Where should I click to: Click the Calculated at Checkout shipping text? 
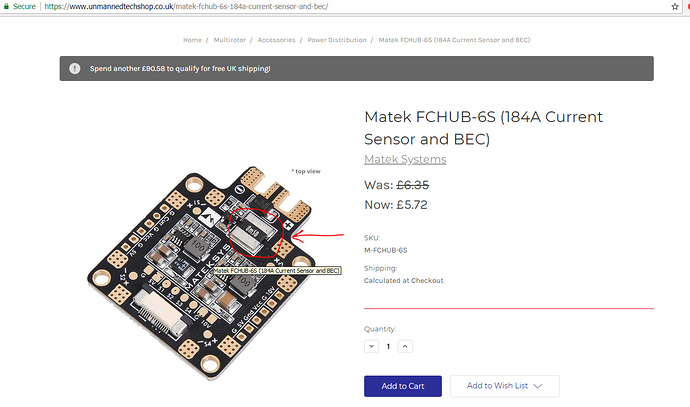403,281
